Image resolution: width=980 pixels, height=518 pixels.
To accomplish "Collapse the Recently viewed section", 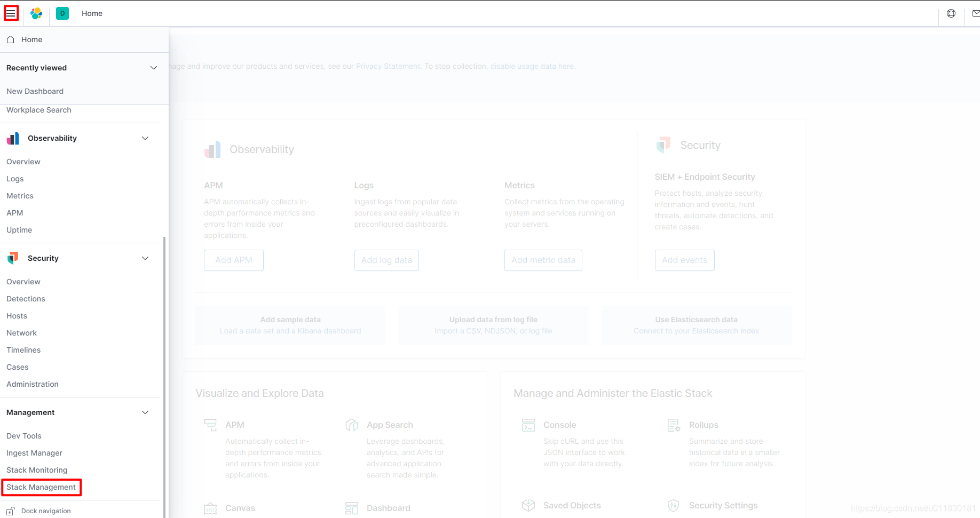I will pyautogui.click(x=154, y=68).
